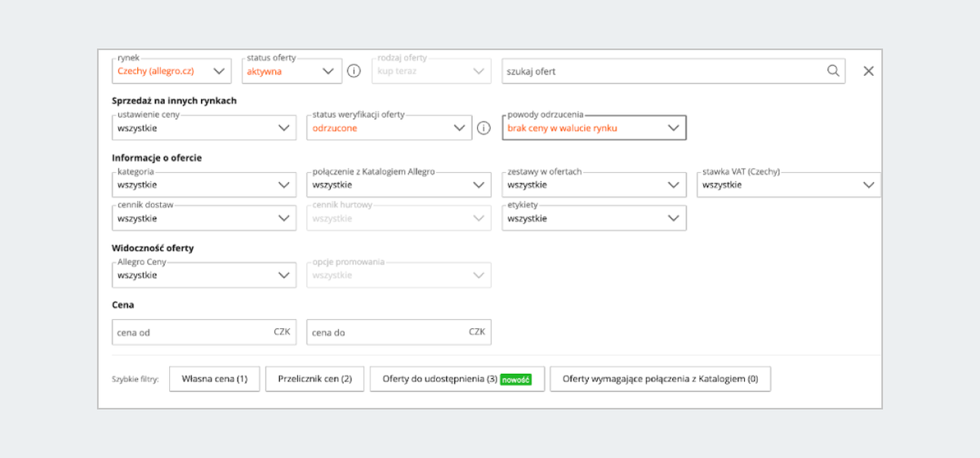Open the ustawienie ceny dropdown
The image size is (980, 458).
[203, 128]
